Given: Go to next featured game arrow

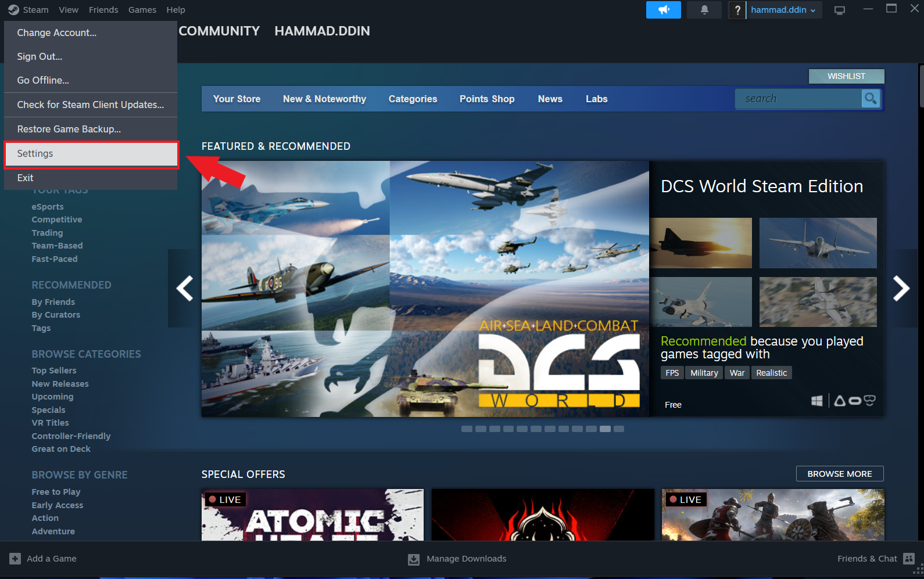Looking at the screenshot, I should click(x=901, y=288).
